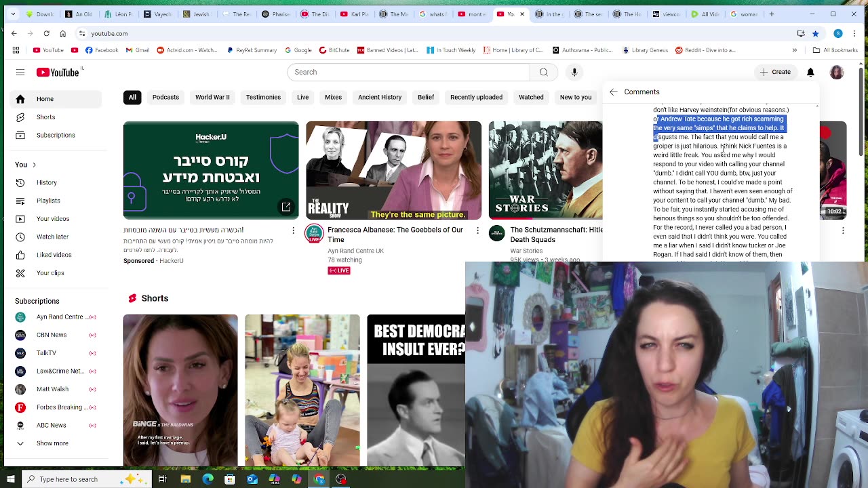Open the Chrome apps grid shortcut
The width and height of the screenshot is (868, 488).
coord(14,50)
